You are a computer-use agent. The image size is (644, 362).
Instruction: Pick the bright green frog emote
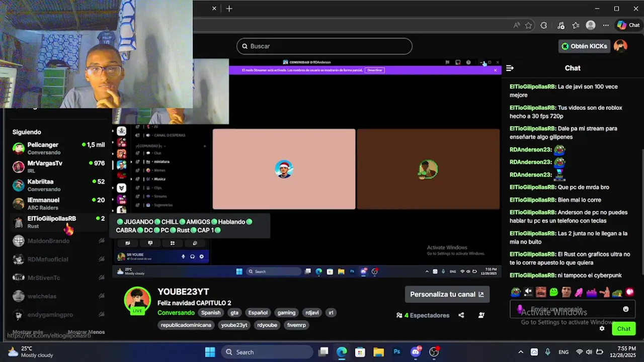[x=553, y=292]
